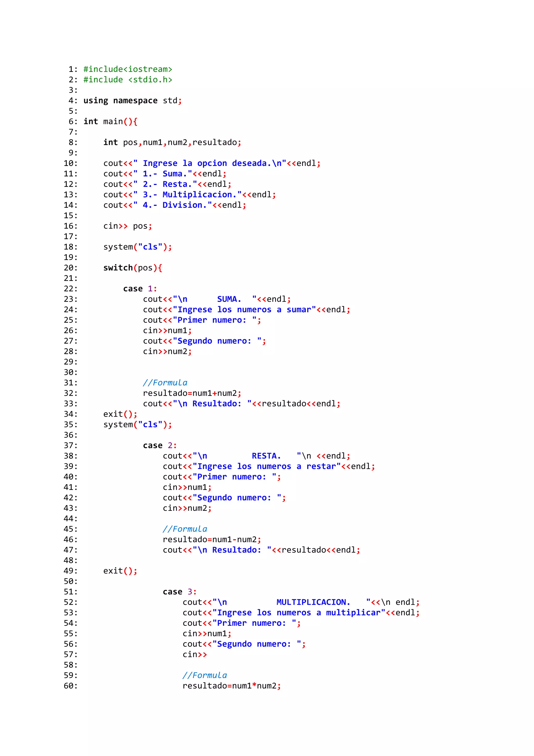The height and width of the screenshot is (756, 534).
Task: Click 'cin>>num1;' on line 55
Action: coord(207,634)
